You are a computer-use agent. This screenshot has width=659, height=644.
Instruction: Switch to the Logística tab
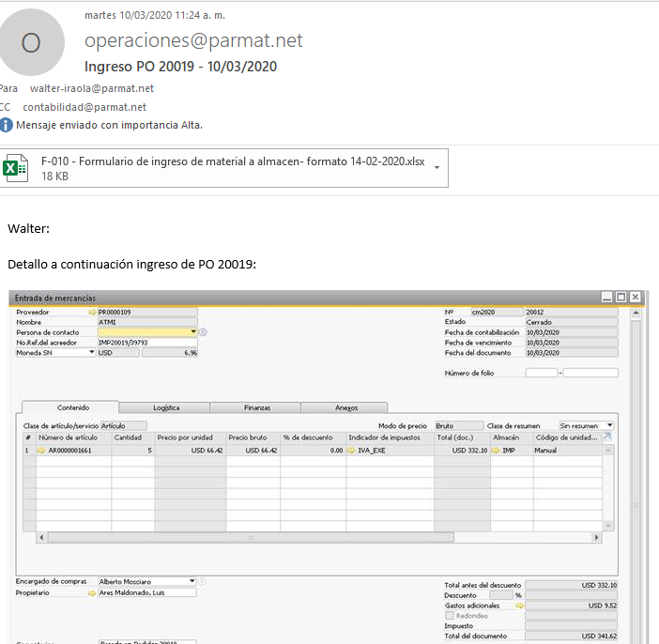click(166, 407)
